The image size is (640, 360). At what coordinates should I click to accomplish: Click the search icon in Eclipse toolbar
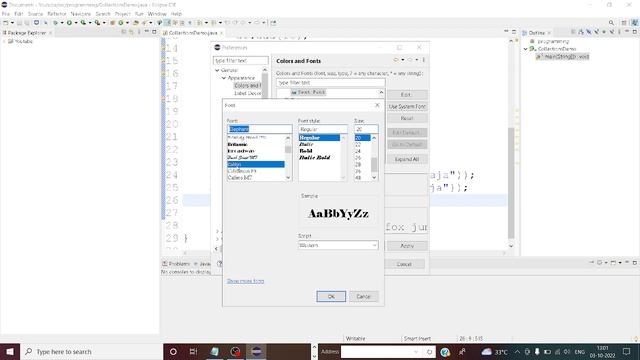[611, 23]
